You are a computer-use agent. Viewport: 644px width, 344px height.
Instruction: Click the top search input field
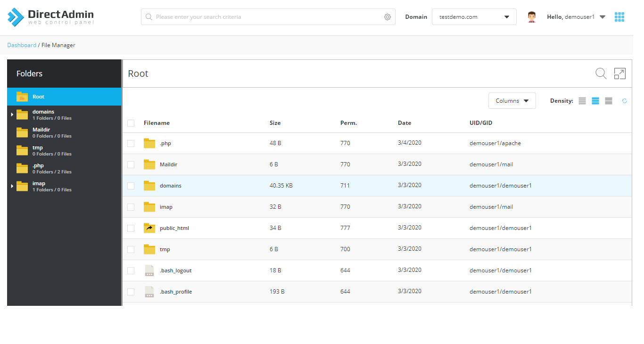point(268,17)
